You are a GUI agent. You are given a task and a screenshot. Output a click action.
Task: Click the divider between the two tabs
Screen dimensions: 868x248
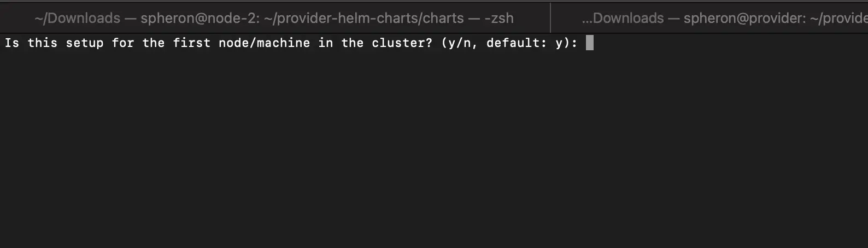pyautogui.click(x=550, y=18)
